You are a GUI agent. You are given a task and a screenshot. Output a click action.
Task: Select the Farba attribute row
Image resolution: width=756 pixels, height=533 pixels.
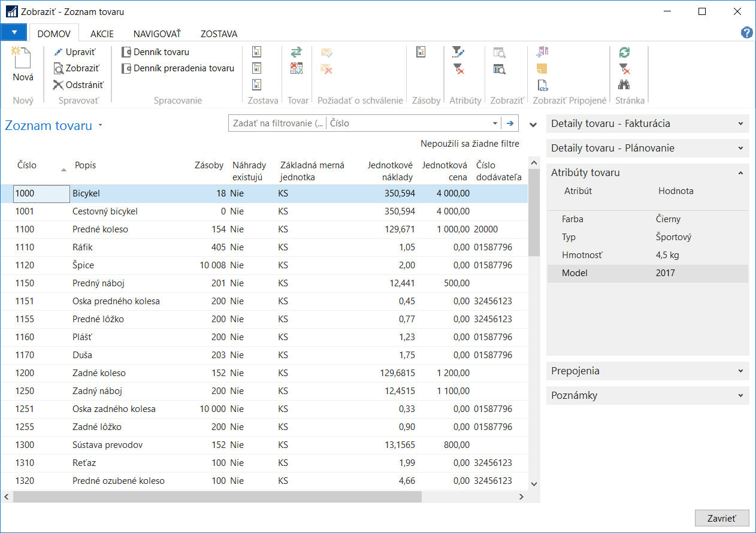tap(648, 219)
